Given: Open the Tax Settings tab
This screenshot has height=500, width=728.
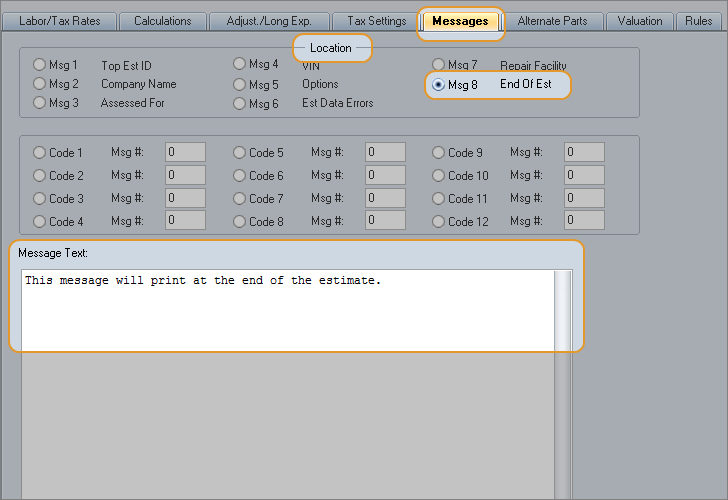Looking at the screenshot, I should (x=376, y=21).
